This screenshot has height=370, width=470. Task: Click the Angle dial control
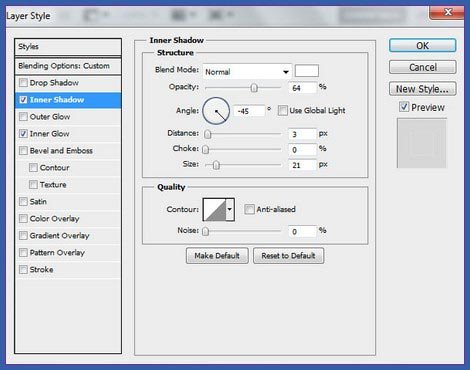(x=216, y=111)
